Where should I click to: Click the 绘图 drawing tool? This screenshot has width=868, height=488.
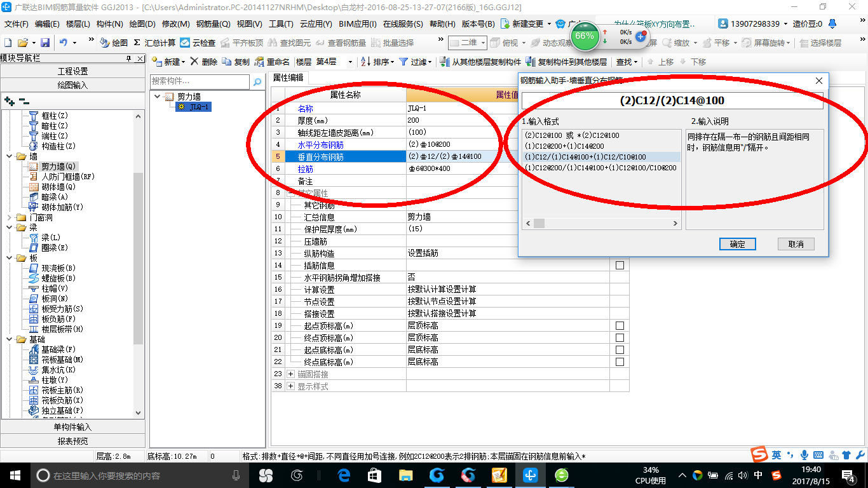click(x=114, y=43)
